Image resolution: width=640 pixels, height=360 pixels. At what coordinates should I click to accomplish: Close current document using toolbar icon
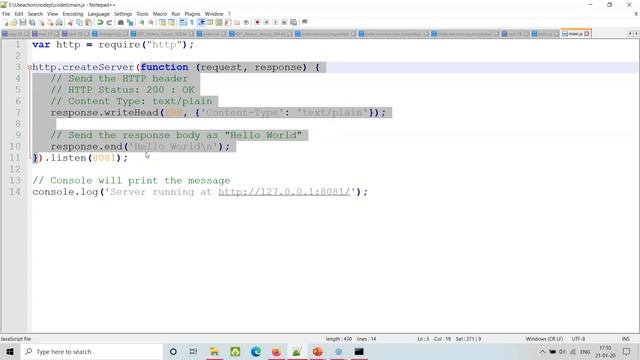[42, 22]
